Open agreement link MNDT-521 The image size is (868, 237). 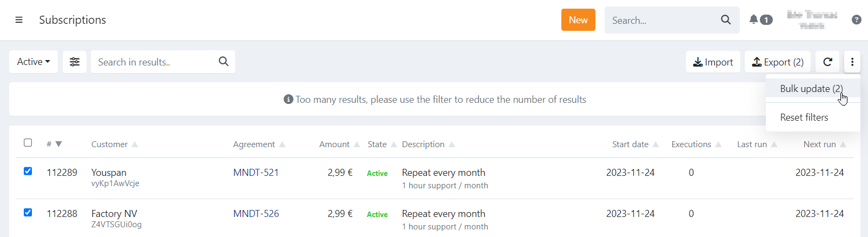(x=256, y=173)
